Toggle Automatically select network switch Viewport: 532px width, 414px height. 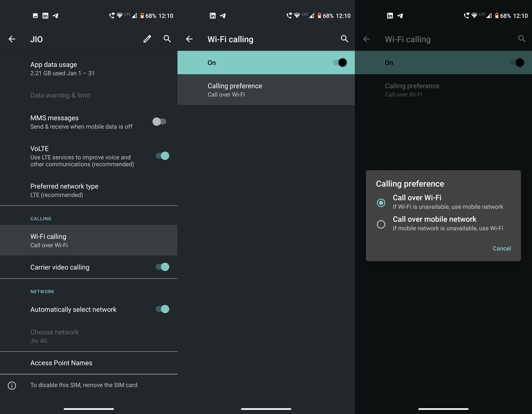point(162,309)
